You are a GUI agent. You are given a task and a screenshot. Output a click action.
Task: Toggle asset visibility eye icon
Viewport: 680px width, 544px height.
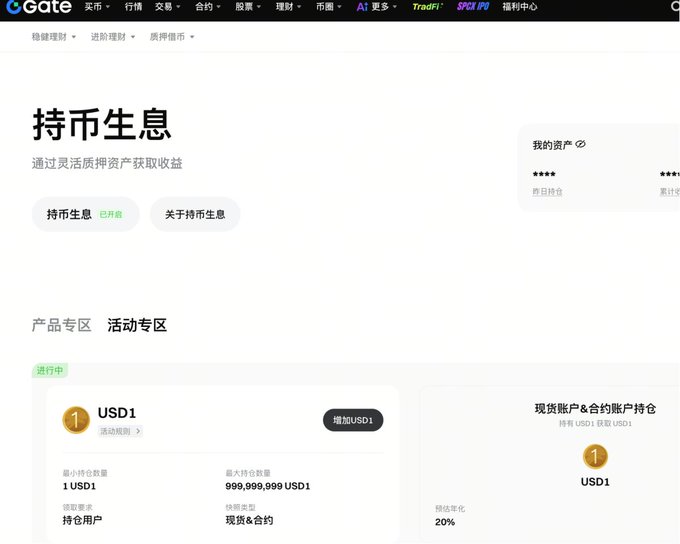coord(580,144)
